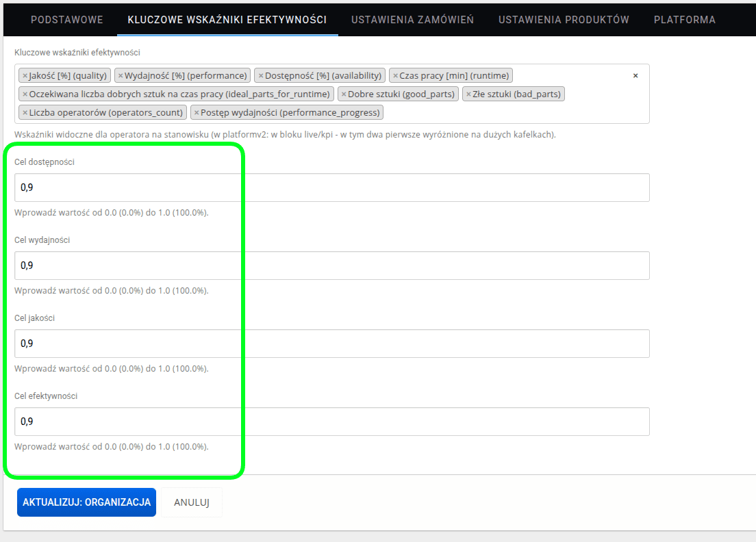
Task: Remove the ideal_parts_for_runtime tag
Action: tap(25, 94)
